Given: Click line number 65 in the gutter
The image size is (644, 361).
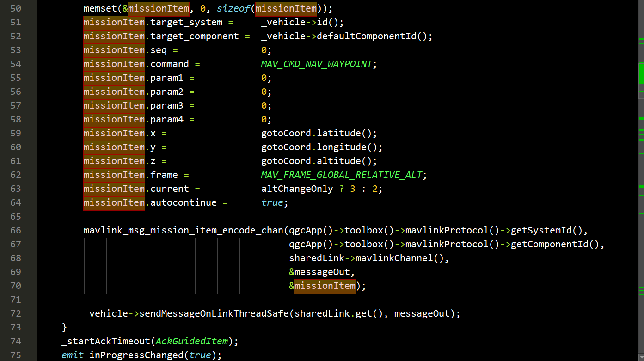Looking at the screenshot, I should click(x=16, y=216).
